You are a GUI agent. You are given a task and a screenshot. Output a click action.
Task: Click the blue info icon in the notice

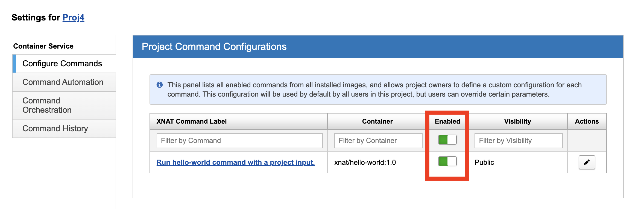(160, 85)
